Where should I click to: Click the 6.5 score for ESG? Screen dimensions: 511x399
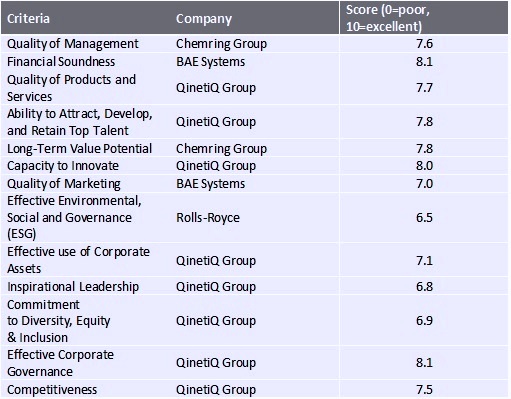coord(424,218)
